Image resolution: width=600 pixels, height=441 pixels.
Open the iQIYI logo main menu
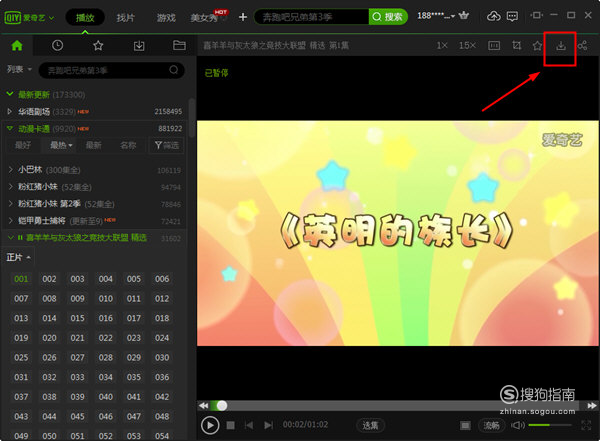coord(29,18)
